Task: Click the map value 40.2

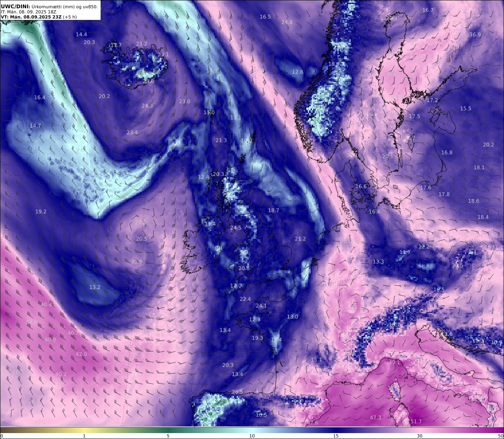Action: coord(61,374)
